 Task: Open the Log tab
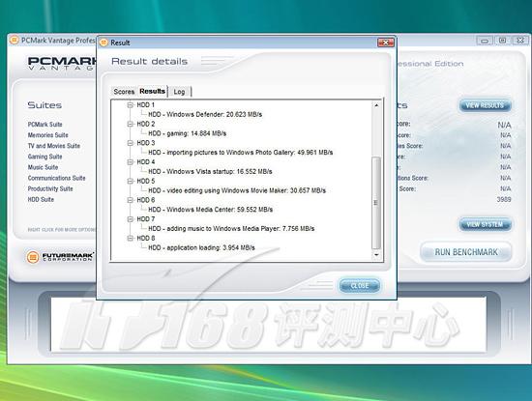pos(180,92)
